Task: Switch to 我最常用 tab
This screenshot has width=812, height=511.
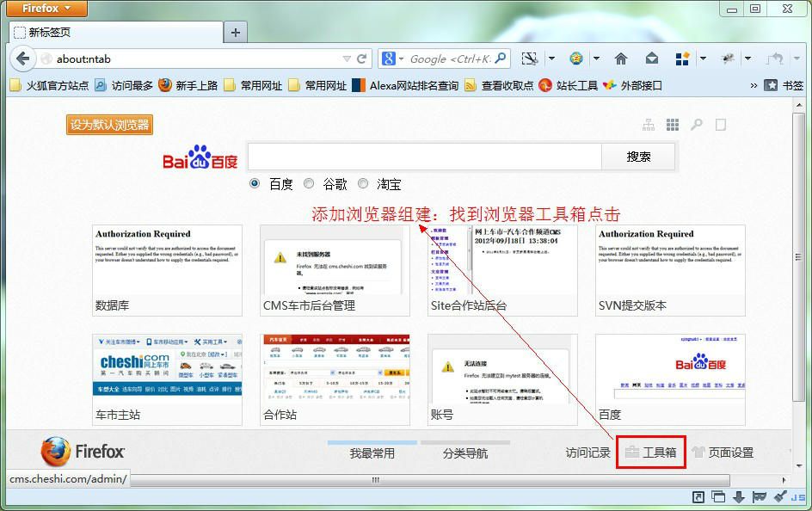Action: [x=372, y=453]
